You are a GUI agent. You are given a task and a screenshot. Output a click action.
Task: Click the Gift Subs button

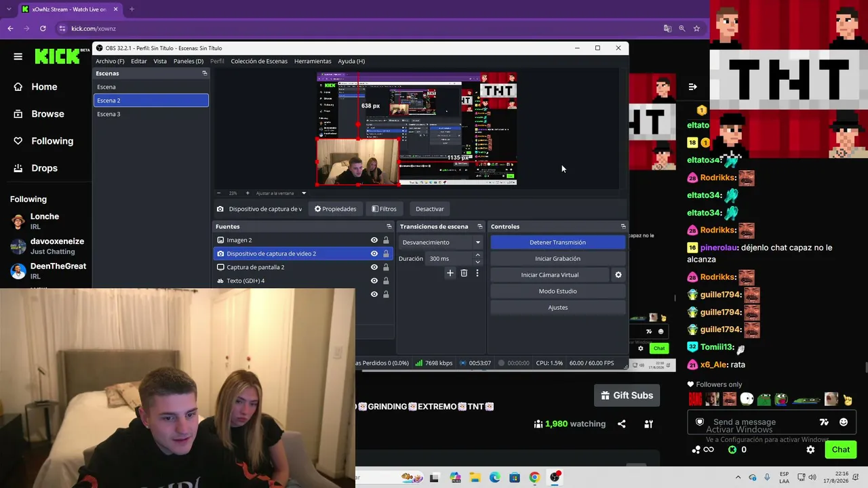(627, 395)
